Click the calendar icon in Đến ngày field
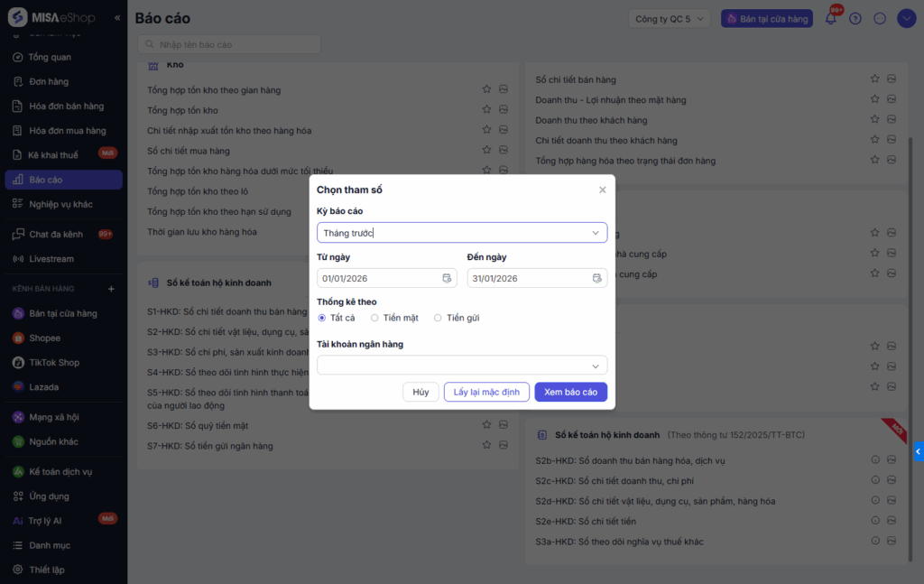The height and width of the screenshot is (584, 924). click(596, 278)
